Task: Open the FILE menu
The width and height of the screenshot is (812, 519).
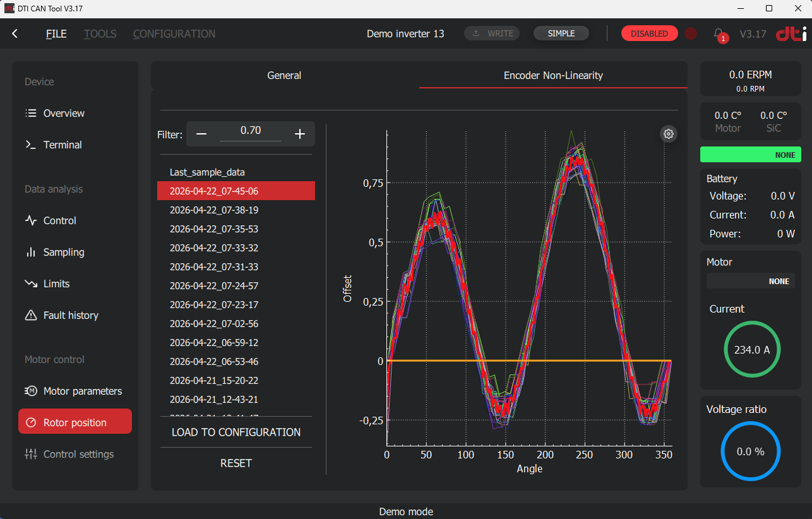Action: 56,34
